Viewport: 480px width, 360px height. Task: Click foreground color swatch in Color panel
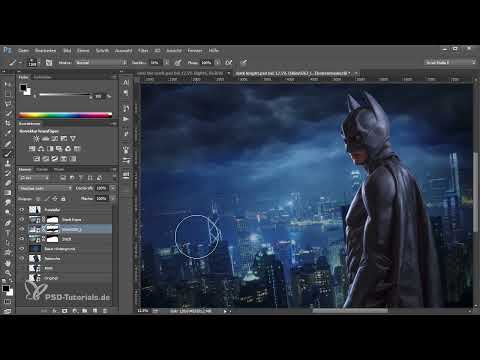pyautogui.click(x=23, y=87)
